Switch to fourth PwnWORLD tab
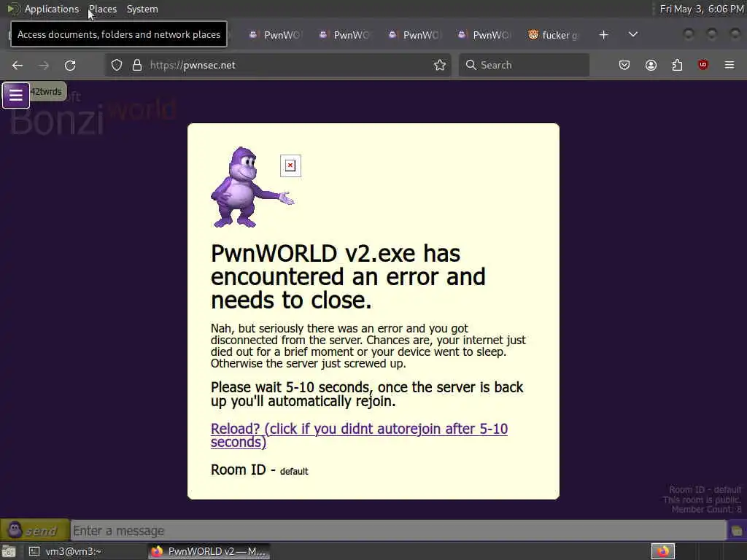This screenshot has width=747, height=560. pos(484,35)
